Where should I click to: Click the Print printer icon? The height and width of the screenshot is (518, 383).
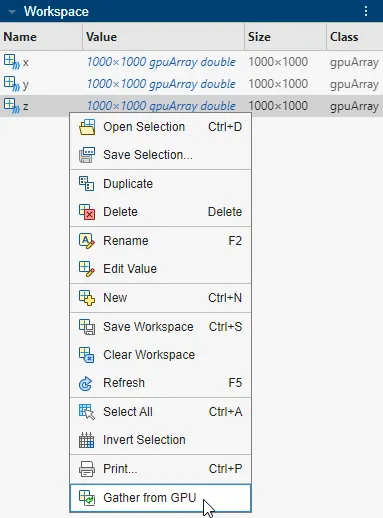(x=87, y=469)
